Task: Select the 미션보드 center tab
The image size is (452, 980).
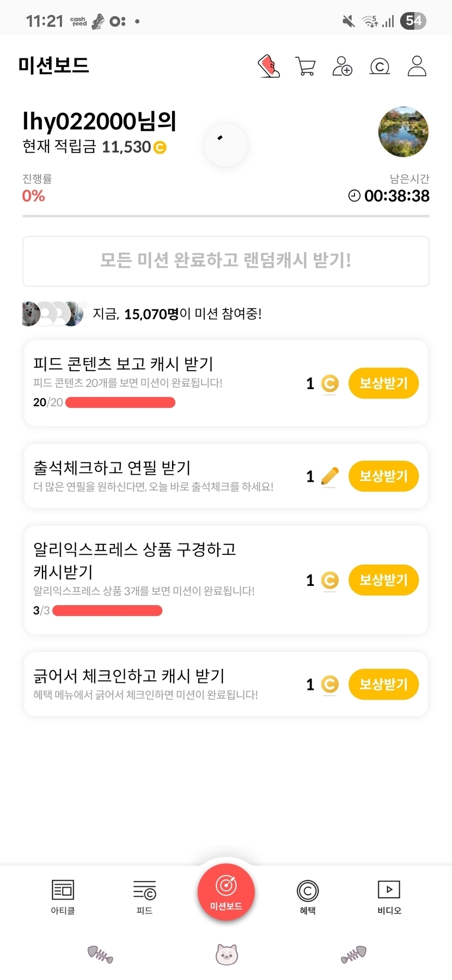Action: click(226, 892)
